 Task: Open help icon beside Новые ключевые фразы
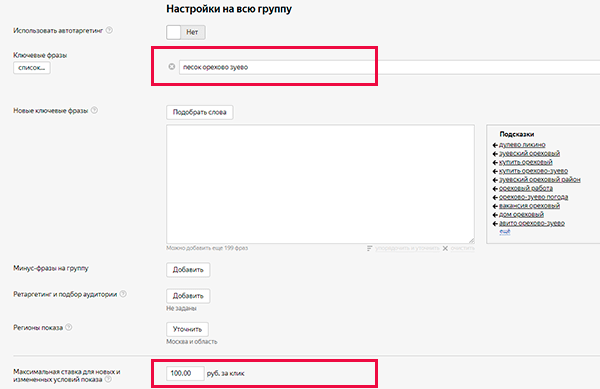(x=94, y=110)
